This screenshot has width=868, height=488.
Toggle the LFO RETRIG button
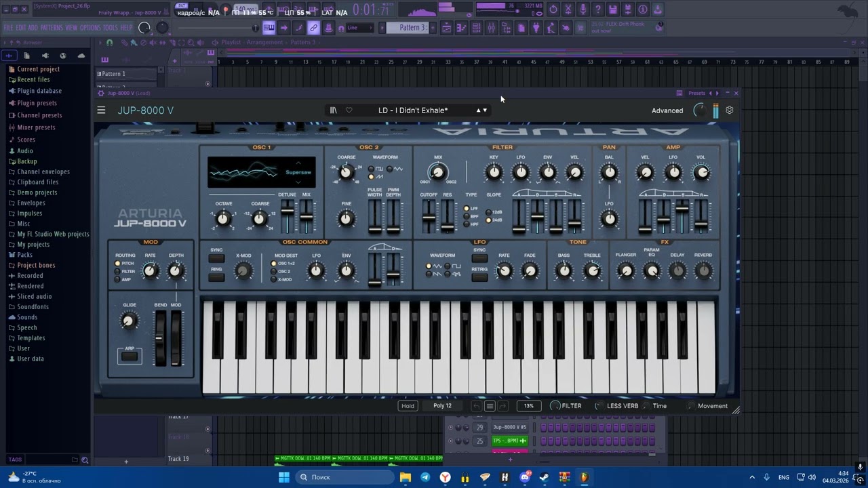[x=479, y=277]
